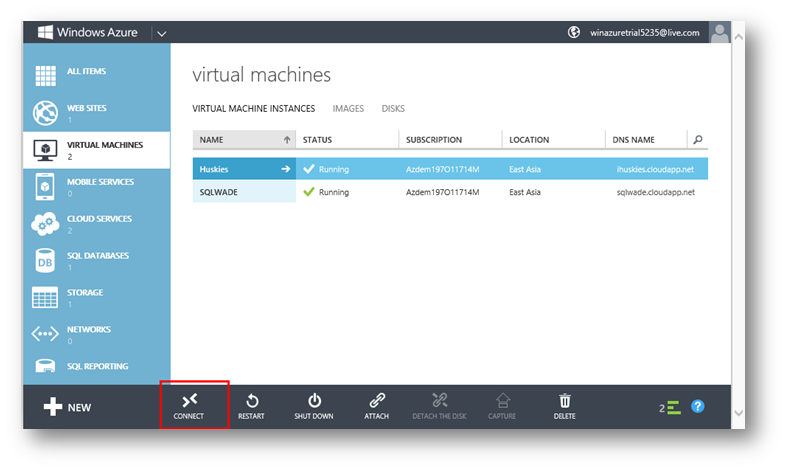Open Storage table icon
Screen dimensions: 787x471
(45, 297)
